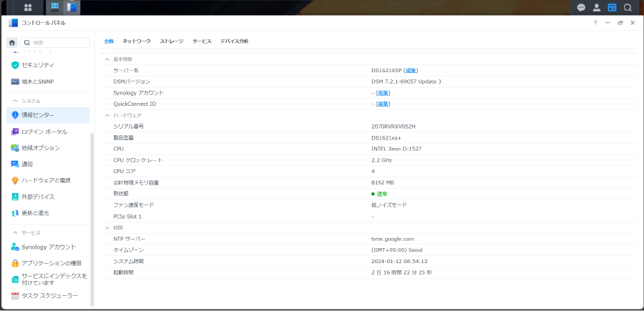This screenshot has width=644, height=311.
Task: Click the control panel search field
Action: pos(55,42)
